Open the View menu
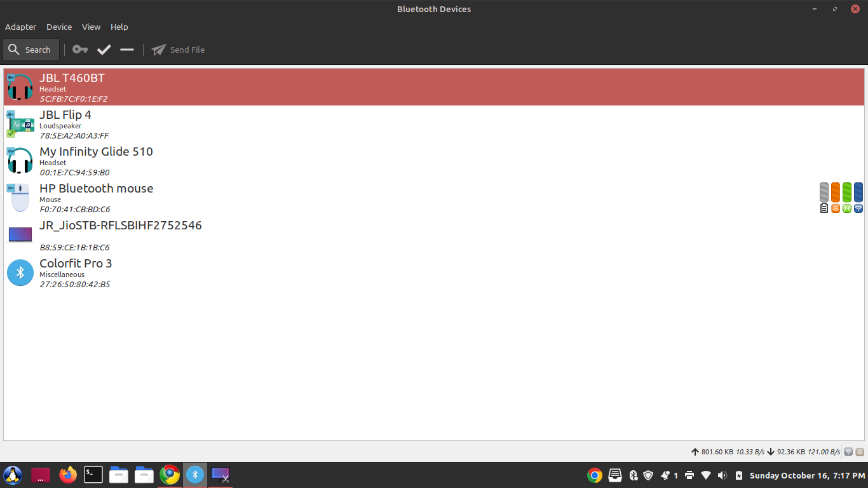 (x=91, y=27)
